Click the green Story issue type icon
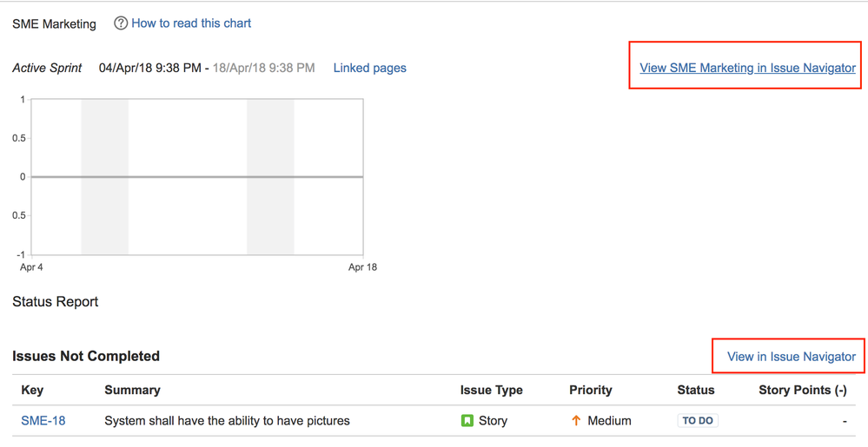This screenshot has height=447, width=868. (x=467, y=421)
